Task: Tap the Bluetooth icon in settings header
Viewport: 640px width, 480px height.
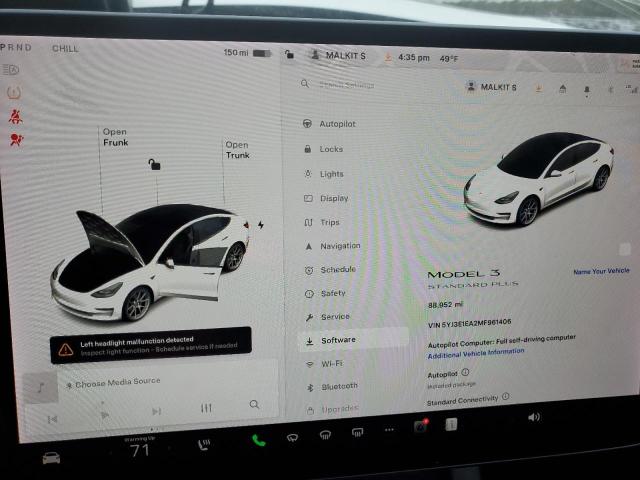Action: point(611,90)
